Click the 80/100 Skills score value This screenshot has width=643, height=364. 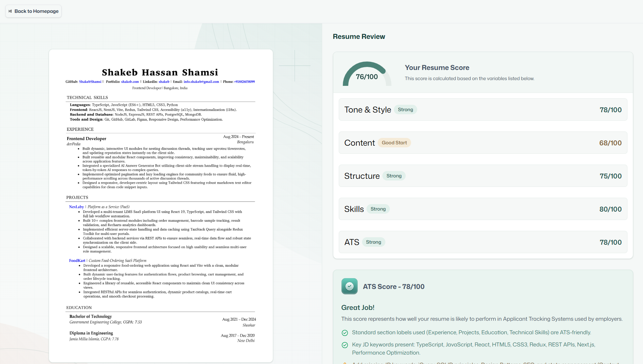pos(610,209)
